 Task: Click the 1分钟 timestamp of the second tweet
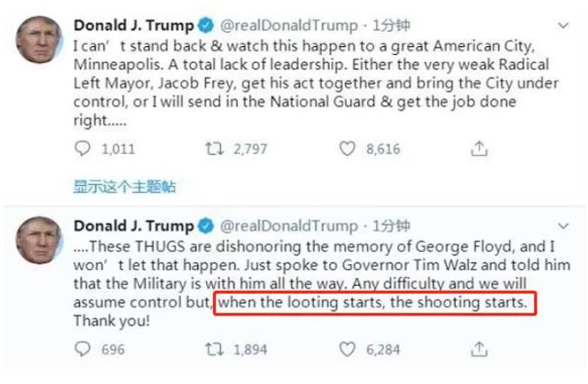point(391,226)
